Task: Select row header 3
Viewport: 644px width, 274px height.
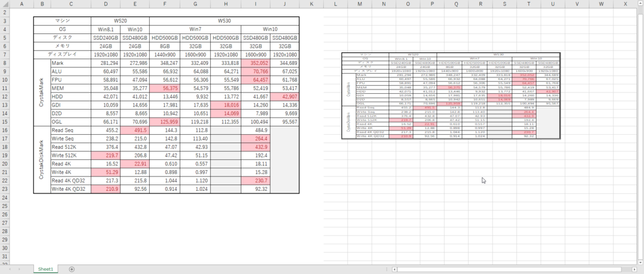Action: pos(4,21)
